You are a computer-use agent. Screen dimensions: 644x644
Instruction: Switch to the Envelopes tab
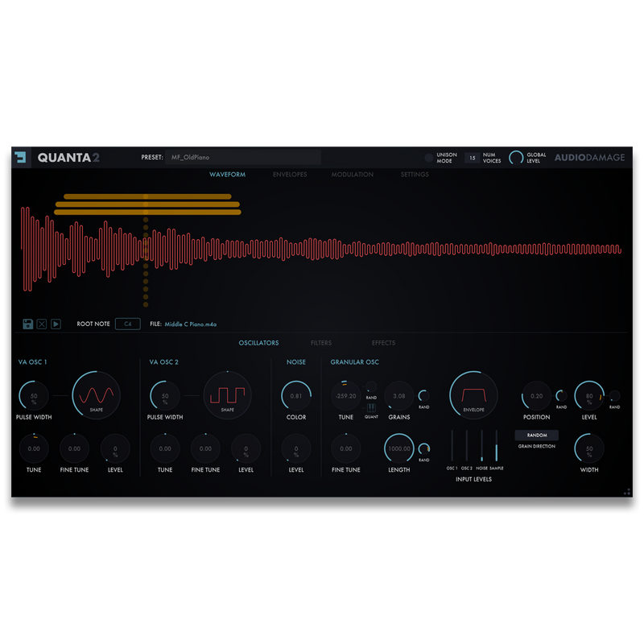pyautogui.click(x=290, y=175)
